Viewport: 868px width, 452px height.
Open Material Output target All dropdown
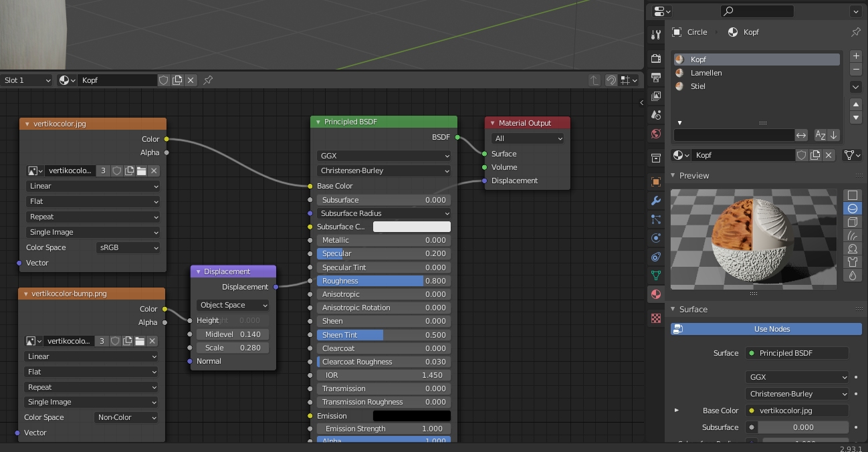point(528,138)
